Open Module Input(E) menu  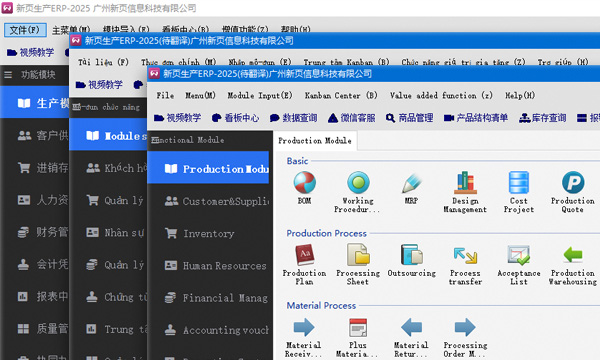point(260,95)
